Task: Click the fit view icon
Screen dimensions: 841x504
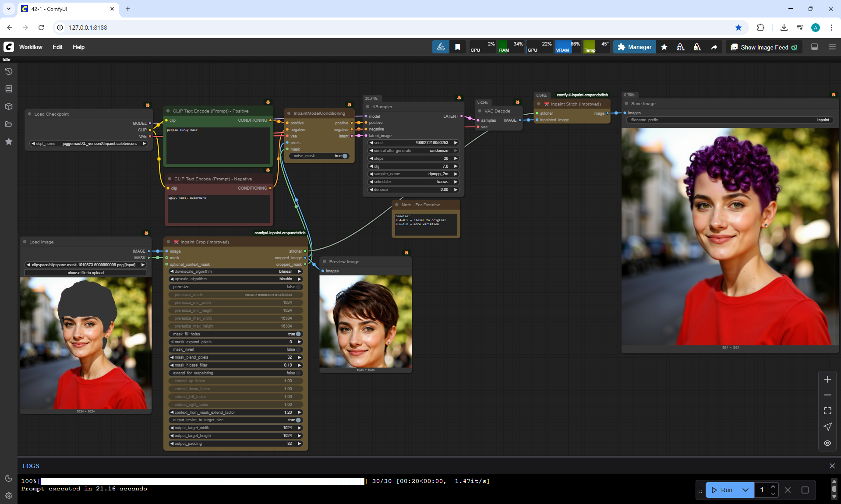Action: tap(827, 411)
